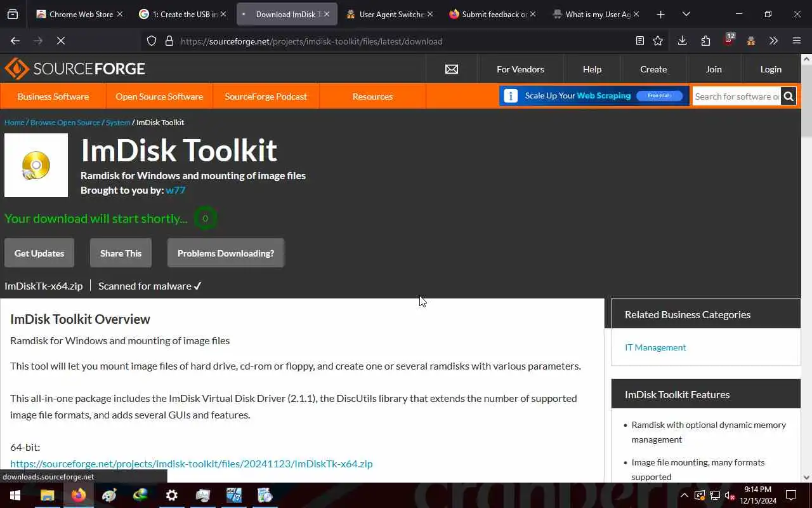Open the Help page
The height and width of the screenshot is (508, 812).
coord(592,69)
